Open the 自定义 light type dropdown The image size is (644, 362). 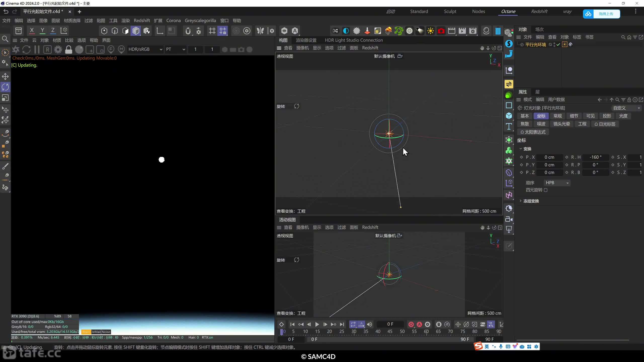point(626,108)
